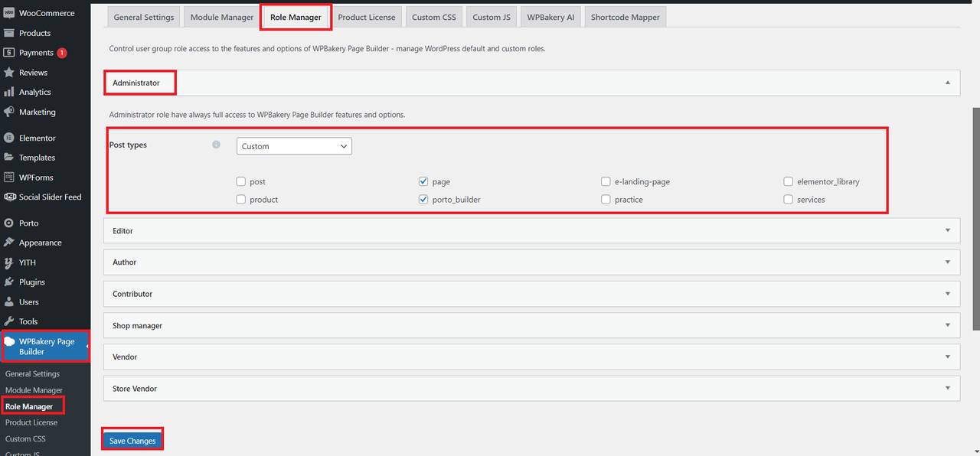Click the WPBakery Page Builder cloud icon
The width and height of the screenshot is (980, 456).
10,342
